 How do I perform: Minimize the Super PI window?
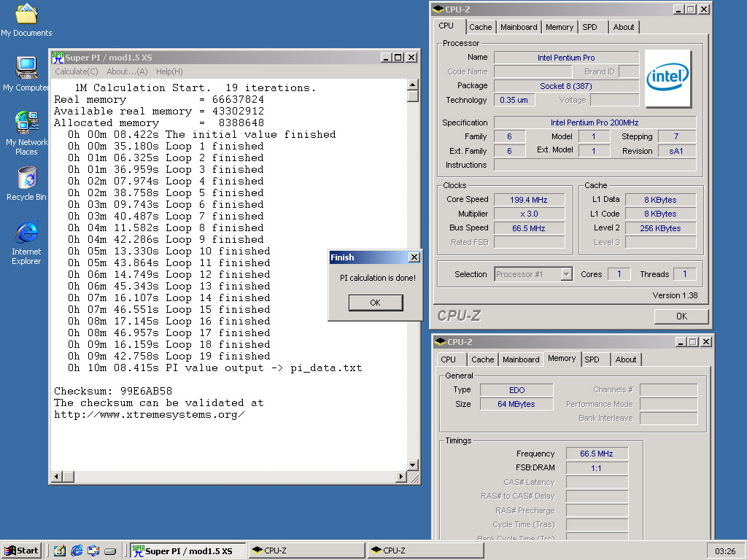point(387,58)
